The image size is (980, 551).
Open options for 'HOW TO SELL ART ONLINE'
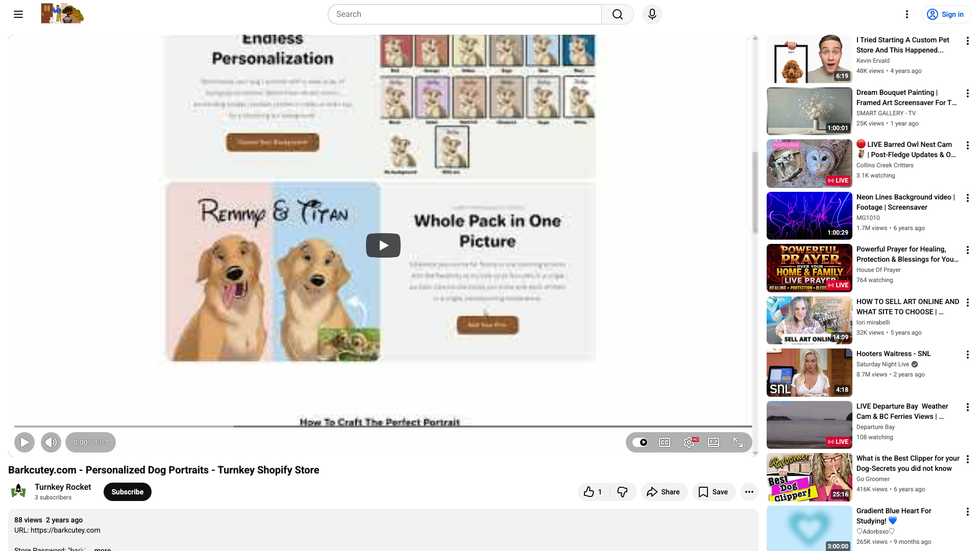click(968, 303)
